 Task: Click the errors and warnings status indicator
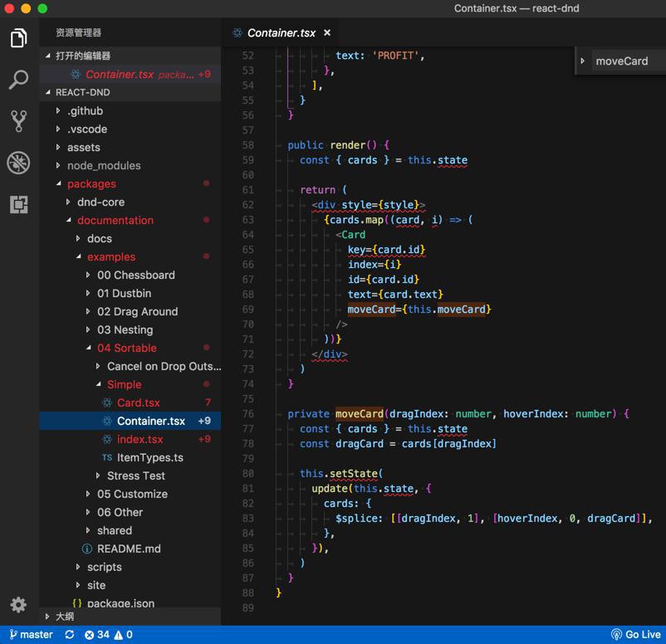(x=108, y=635)
